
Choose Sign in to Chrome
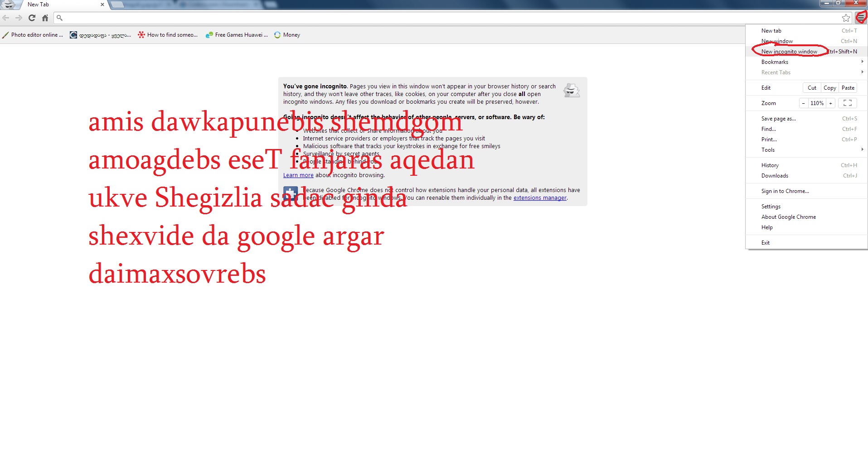(x=806, y=191)
